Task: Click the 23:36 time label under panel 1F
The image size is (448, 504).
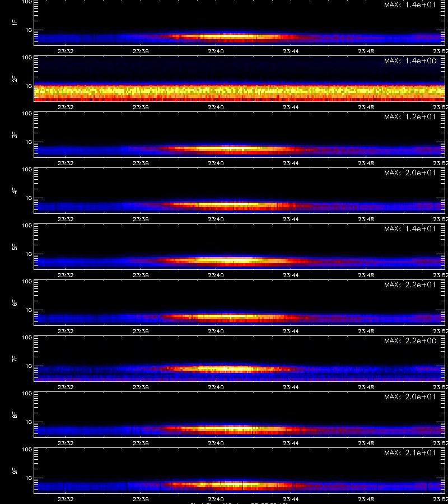Action: click(141, 51)
